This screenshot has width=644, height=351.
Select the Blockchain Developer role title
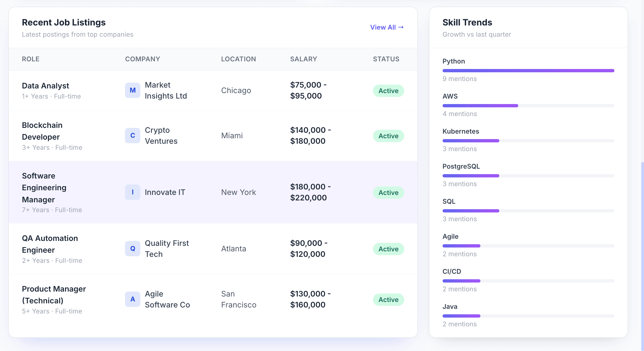pyautogui.click(x=42, y=131)
